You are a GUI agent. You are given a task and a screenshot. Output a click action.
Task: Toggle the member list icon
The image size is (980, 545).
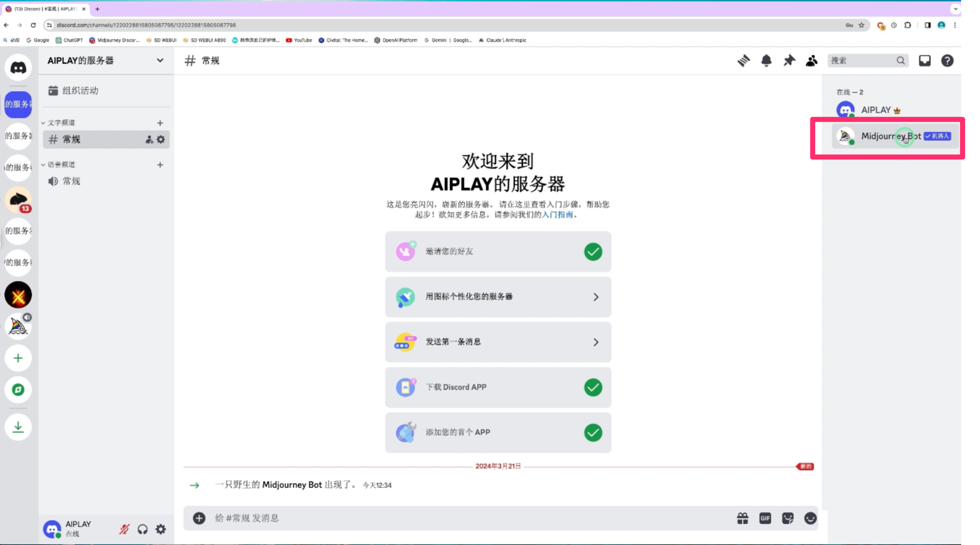811,61
